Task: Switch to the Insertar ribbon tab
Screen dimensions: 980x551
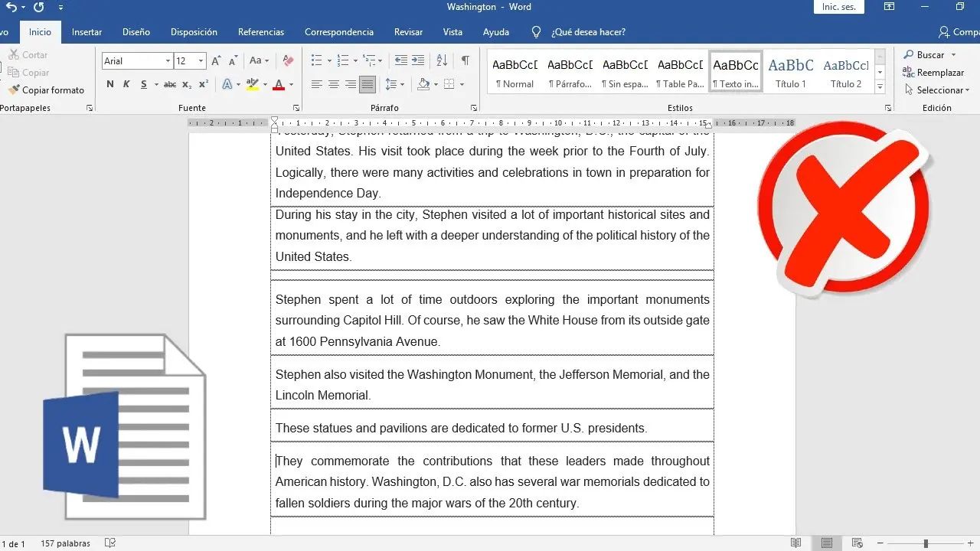Action: click(87, 32)
